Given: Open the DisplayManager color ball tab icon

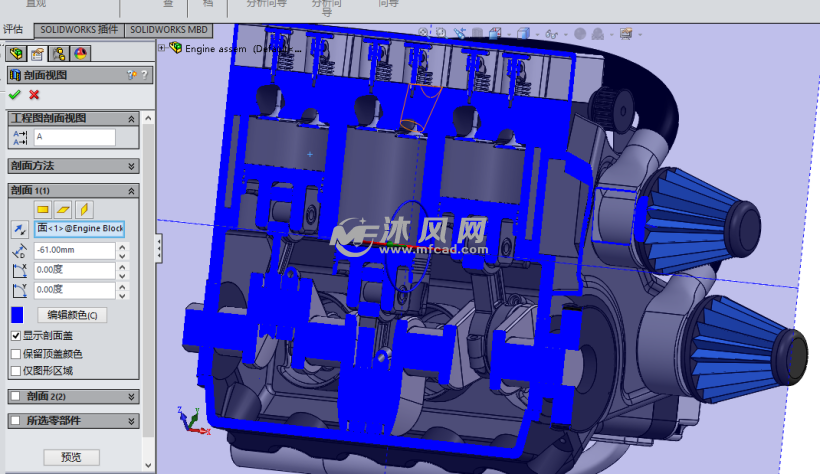Looking at the screenshot, I should 80,54.
